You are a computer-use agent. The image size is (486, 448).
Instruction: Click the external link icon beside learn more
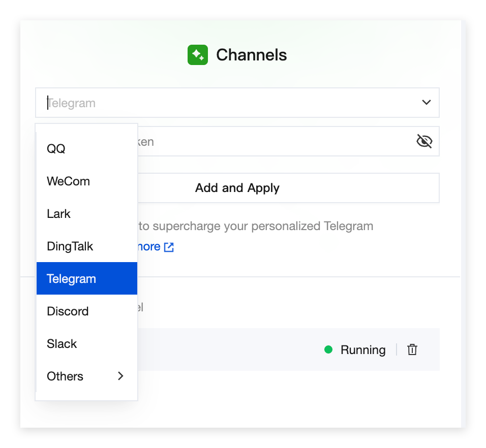169,247
